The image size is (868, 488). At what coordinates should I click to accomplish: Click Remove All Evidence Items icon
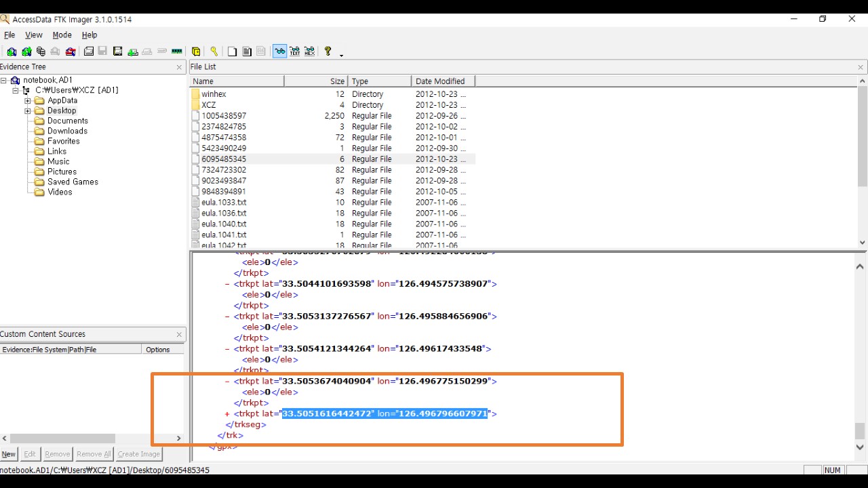pyautogui.click(x=70, y=52)
